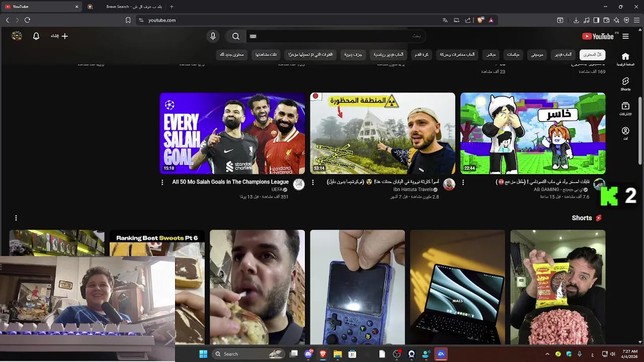Start voice search with the microphone
This screenshot has height=362, width=644.
click(213, 36)
